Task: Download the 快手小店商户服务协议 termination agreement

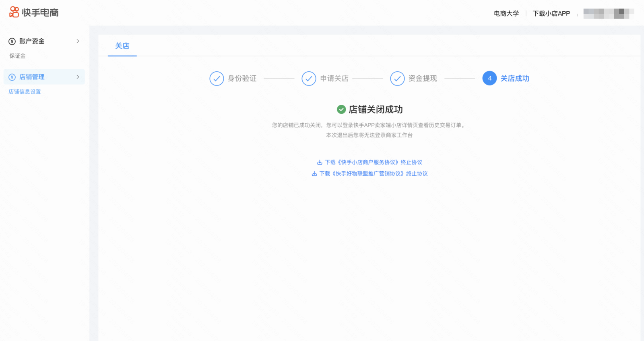Action: click(373, 162)
